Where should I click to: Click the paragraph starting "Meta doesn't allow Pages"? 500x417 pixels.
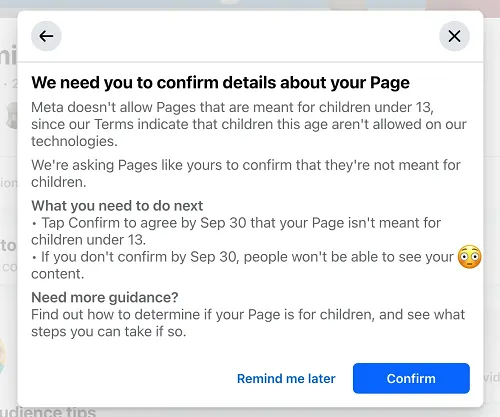[x=249, y=124]
